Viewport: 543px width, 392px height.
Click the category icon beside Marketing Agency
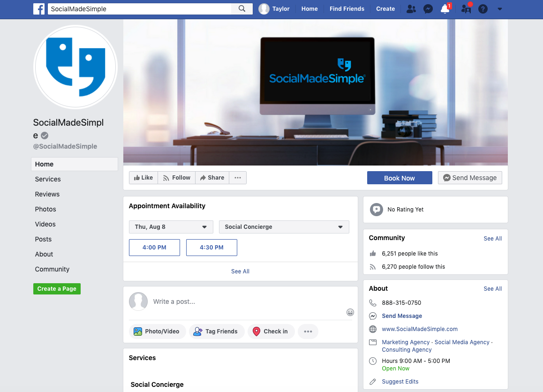coord(373,342)
